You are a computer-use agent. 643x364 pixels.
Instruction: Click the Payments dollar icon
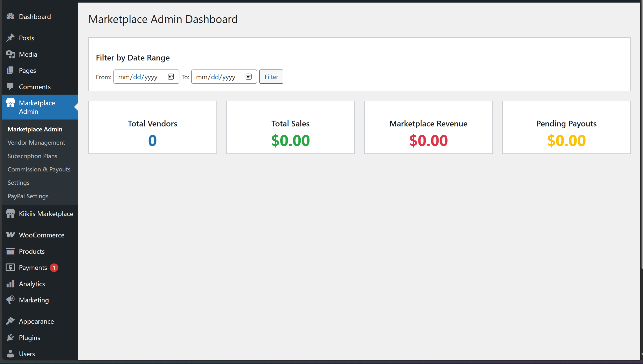click(x=10, y=268)
